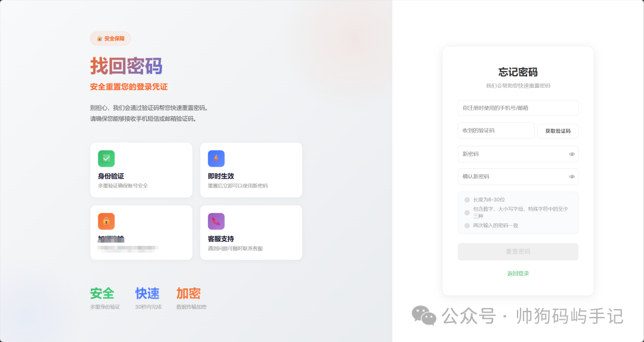The width and height of the screenshot is (644, 342).
Task: Click 重置后立即可以使用新密码 description
Action: (238, 186)
